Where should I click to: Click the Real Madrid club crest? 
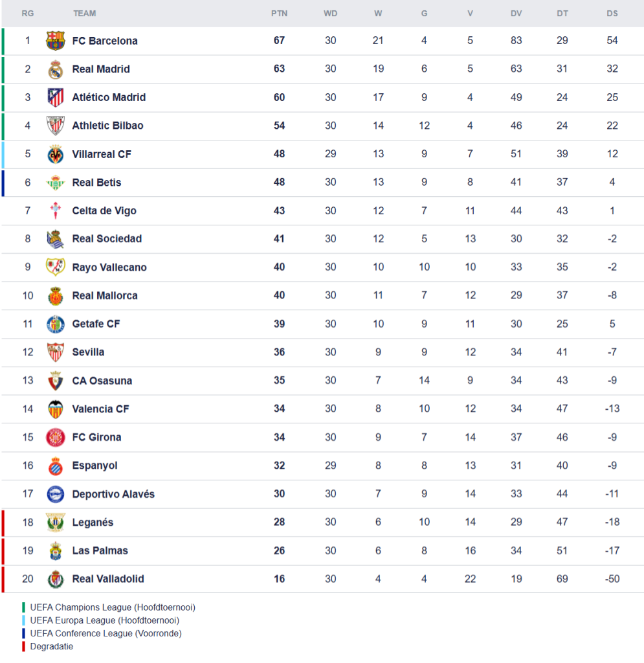click(56, 69)
